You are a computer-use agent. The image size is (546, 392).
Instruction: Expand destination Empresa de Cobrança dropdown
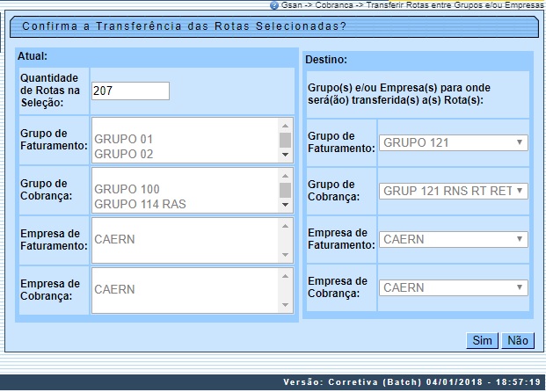453,287
